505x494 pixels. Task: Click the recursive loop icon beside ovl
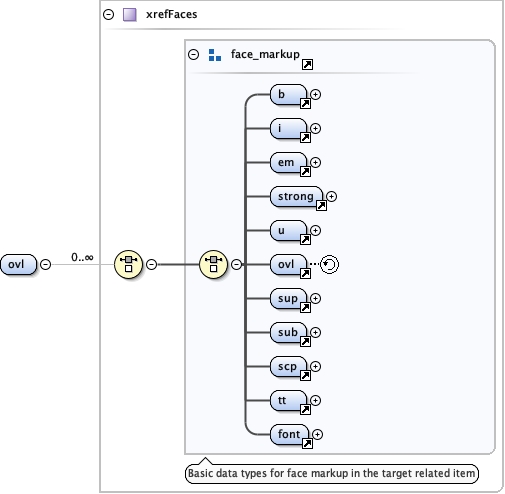(x=329, y=264)
